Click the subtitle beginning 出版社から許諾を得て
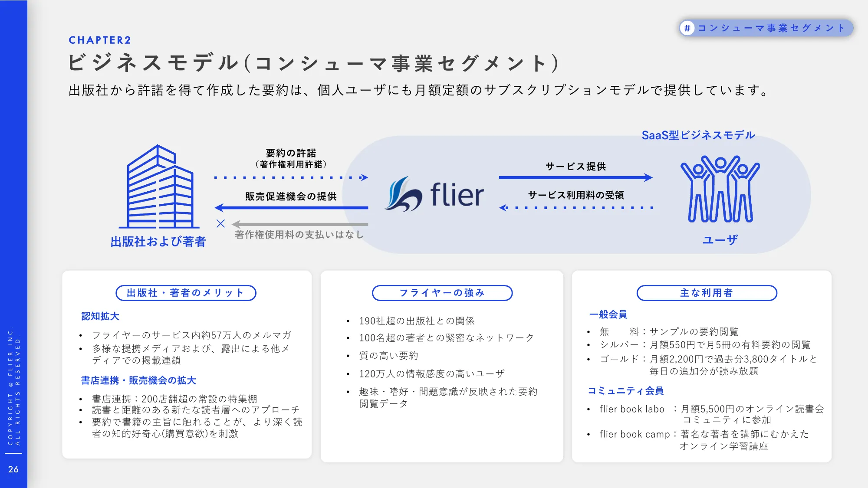This screenshot has height=488, width=868. (419, 90)
